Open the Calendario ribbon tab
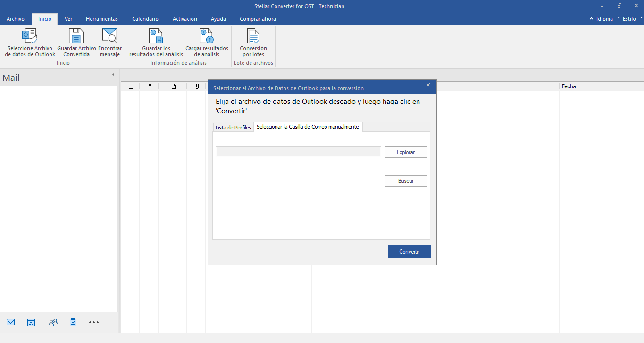This screenshot has width=644, height=343. tap(145, 19)
